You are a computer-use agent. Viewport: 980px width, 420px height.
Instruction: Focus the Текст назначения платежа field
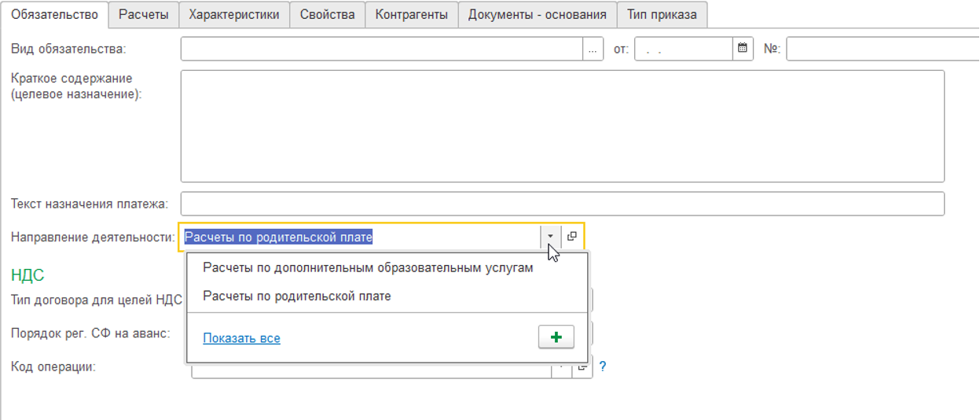(562, 204)
